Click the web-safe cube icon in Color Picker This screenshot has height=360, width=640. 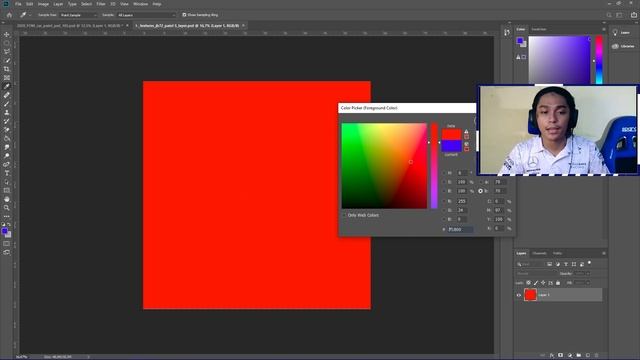click(467, 144)
